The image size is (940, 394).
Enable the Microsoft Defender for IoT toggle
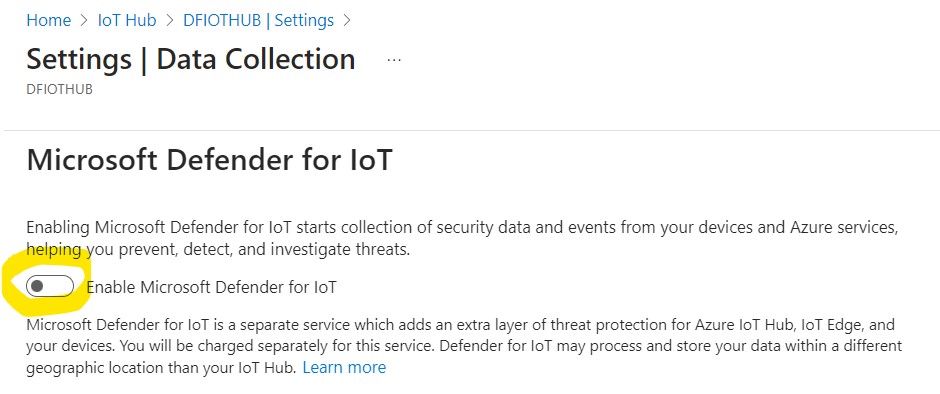[x=50, y=287]
